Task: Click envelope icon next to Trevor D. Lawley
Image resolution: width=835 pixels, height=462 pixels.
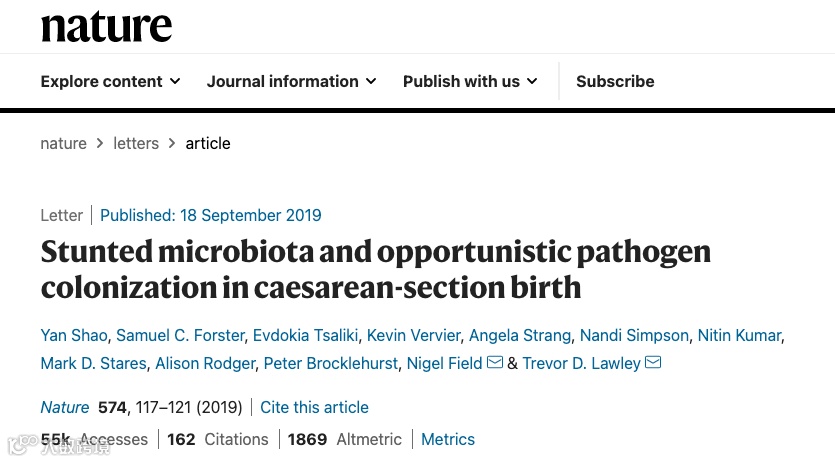Action: 653,363
